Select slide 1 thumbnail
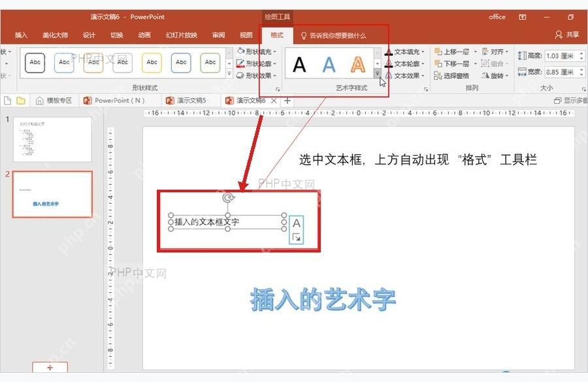This screenshot has height=382, width=588. (52, 139)
